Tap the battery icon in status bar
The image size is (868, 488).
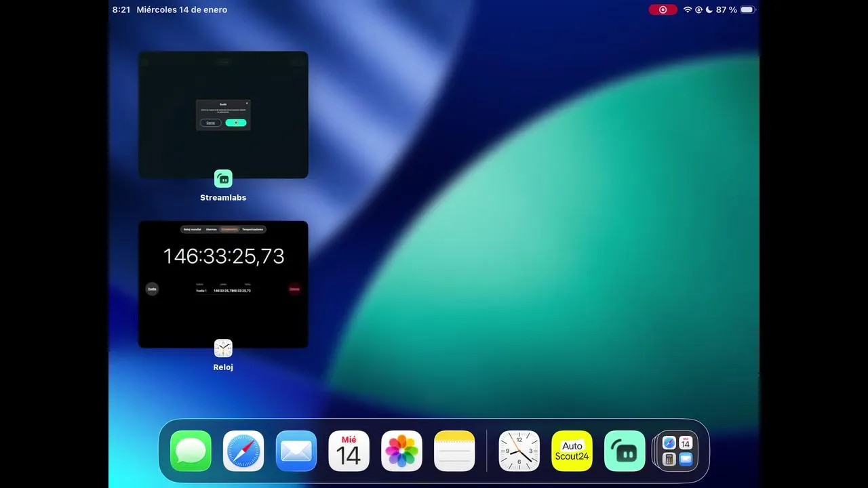tap(747, 9)
